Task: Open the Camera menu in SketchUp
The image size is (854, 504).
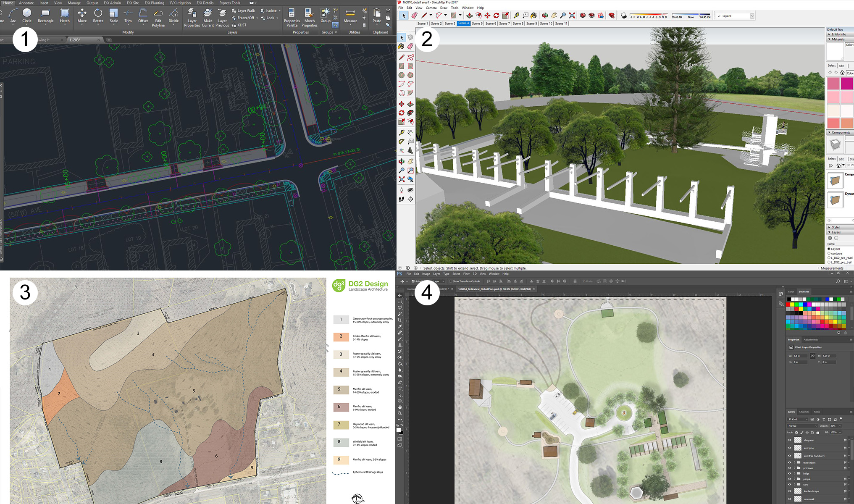Action: [x=431, y=8]
